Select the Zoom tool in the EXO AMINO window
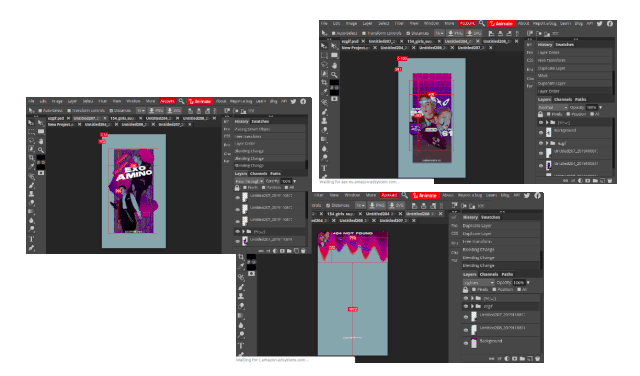Image resolution: width=640 pixels, height=376 pixels. point(41,150)
